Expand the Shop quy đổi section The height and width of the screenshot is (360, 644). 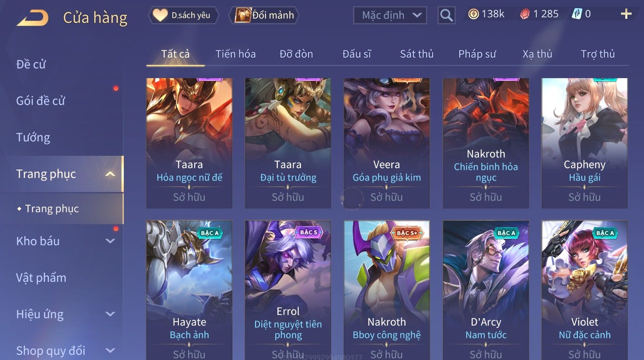(x=110, y=351)
